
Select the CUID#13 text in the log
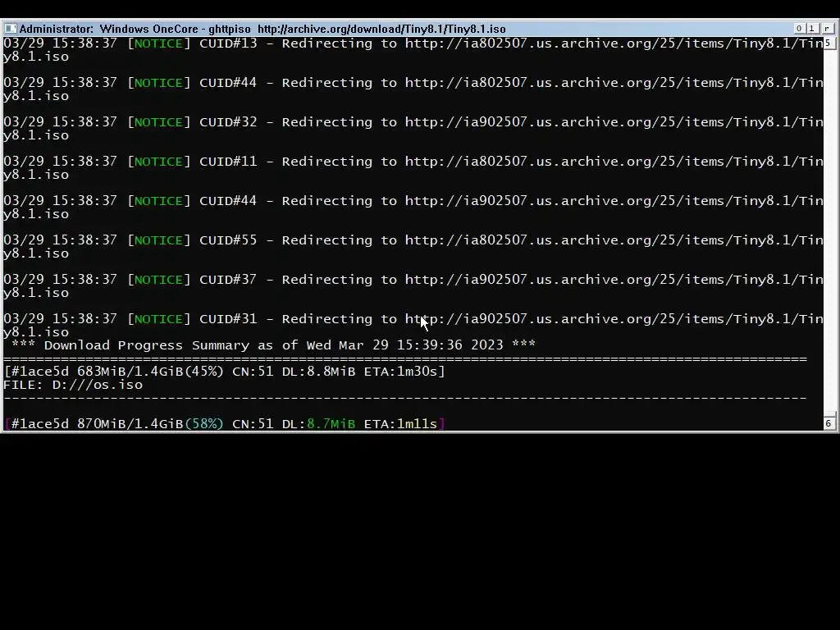[x=228, y=43]
